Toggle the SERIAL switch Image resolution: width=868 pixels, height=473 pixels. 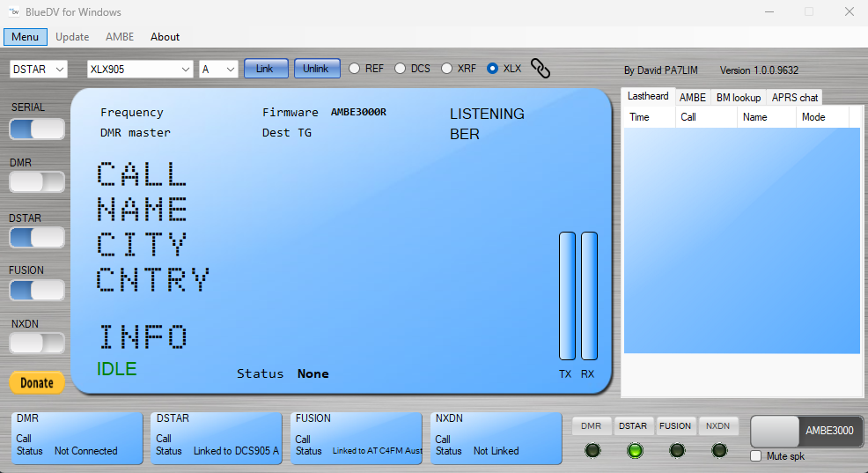click(37, 129)
